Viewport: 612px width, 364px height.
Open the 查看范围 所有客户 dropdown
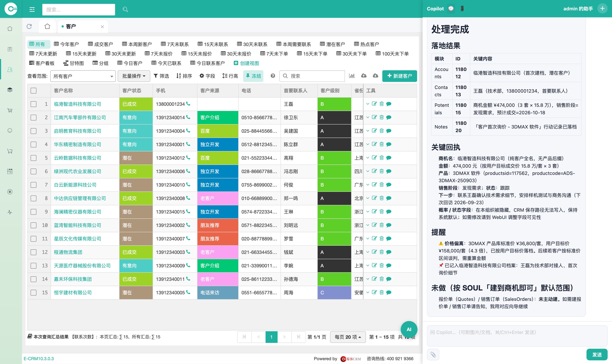click(83, 76)
